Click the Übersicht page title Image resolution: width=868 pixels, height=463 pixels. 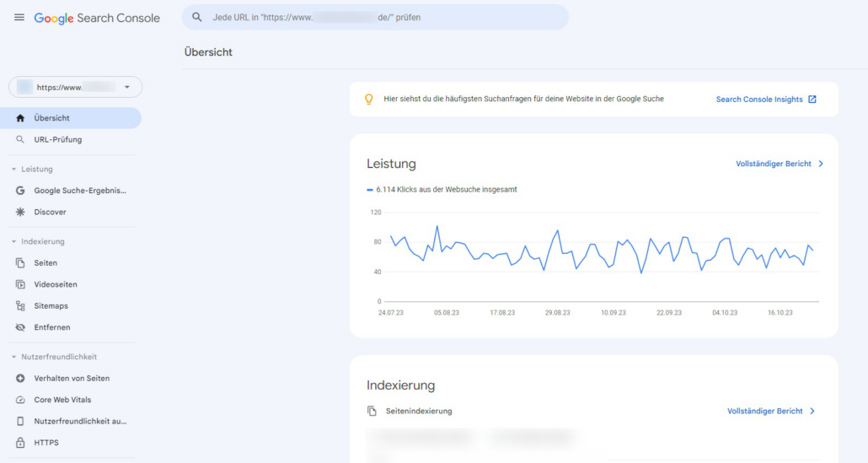208,52
